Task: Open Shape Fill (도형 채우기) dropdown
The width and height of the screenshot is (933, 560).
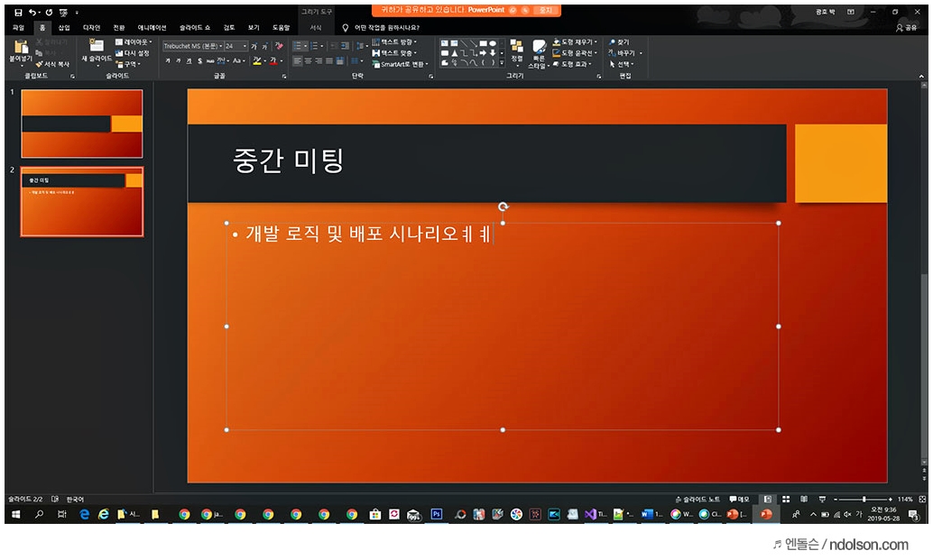Action: pos(575,42)
